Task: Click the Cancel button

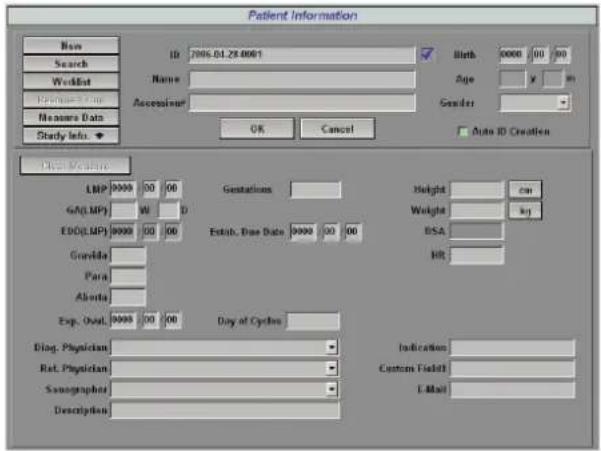Action: click(337, 129)
